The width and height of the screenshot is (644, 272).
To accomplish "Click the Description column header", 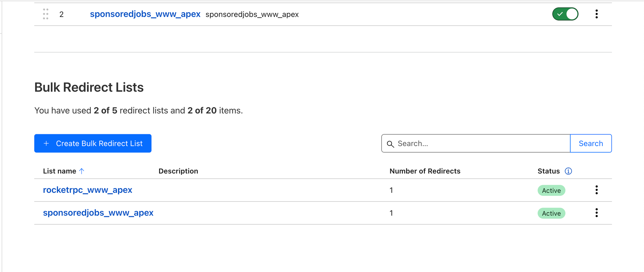I will (x=178, y=171).
